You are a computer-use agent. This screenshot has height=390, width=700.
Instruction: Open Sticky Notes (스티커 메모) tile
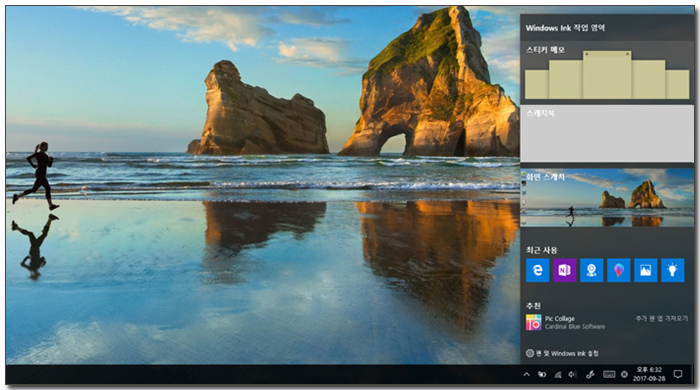(x=607, y=72)
